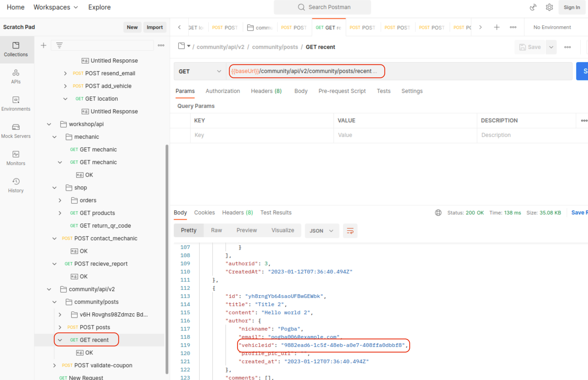Expand the orders folder
Viewport: 588px width, 380px height.
point(60,200)
